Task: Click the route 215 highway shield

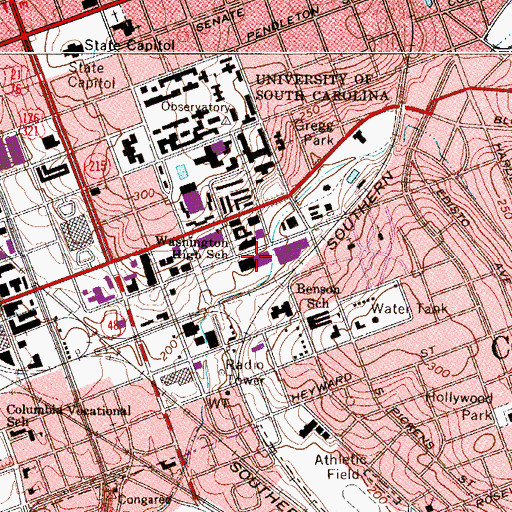Action: (97, 166)
